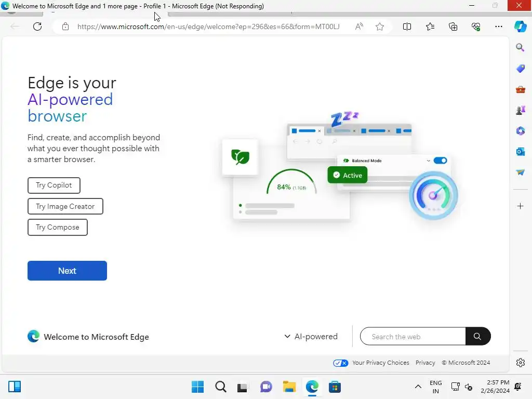Open File Explorer from taskbar
This screenshot has width=532, height=399.
[289, 387]
